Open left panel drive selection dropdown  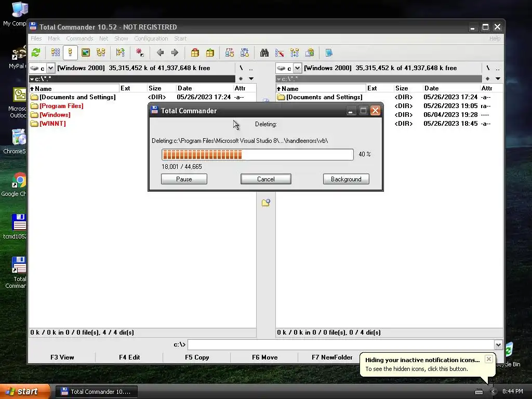click(50, 68)
